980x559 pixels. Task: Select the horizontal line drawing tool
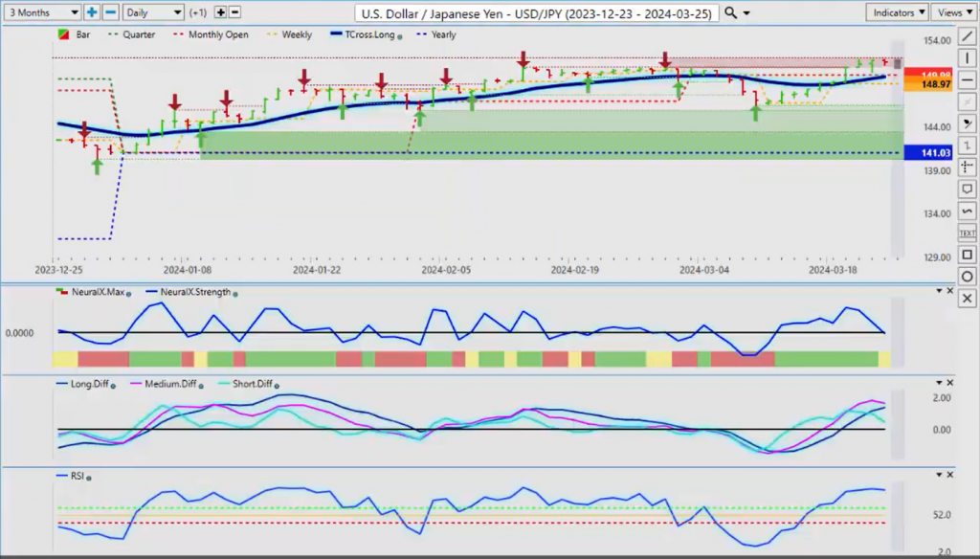(968, 79)
